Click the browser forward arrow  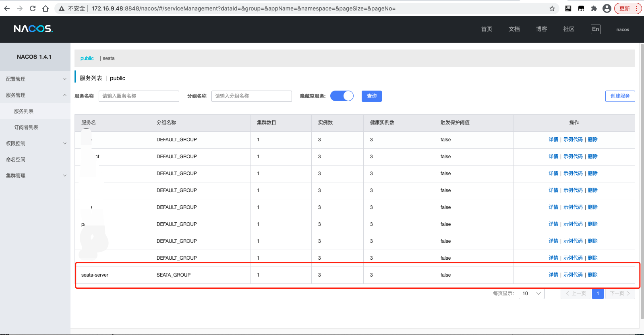coord(20,8)
